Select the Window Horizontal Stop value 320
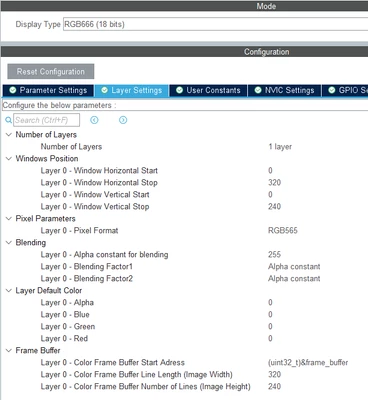 [274, 183]
